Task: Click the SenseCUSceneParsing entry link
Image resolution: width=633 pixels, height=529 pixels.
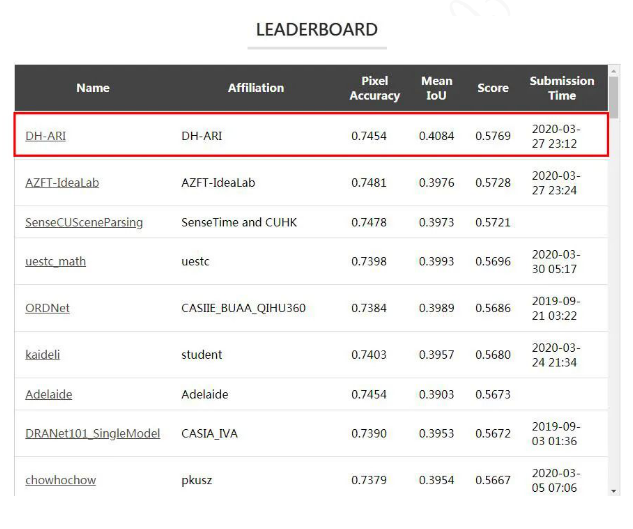Action: pyautogui.click(x=84, y=222)
